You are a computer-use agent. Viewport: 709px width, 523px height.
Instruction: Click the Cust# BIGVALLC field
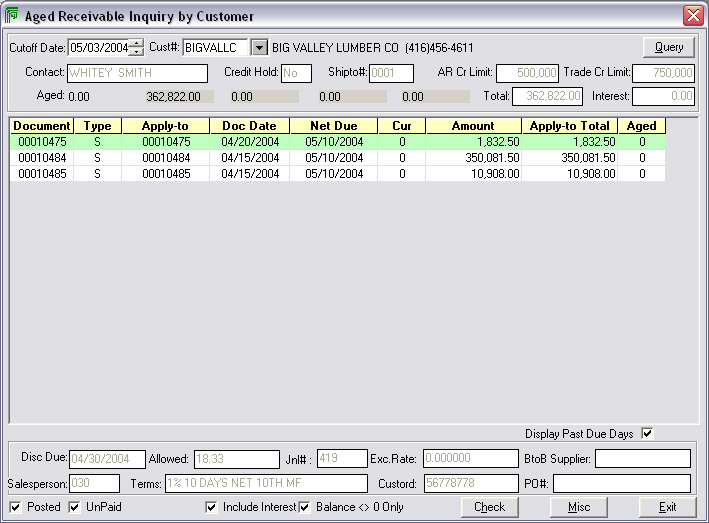pos(216,47)
